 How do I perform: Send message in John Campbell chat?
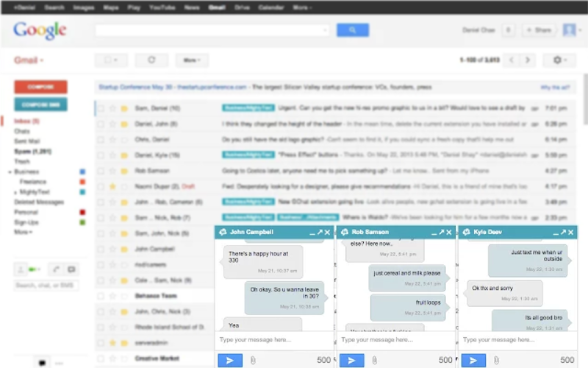[230, 361]
